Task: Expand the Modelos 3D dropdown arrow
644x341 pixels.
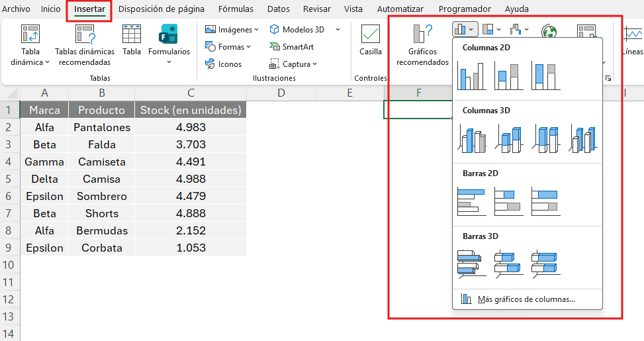Action: pyautogui.click(x=338, y=30)
